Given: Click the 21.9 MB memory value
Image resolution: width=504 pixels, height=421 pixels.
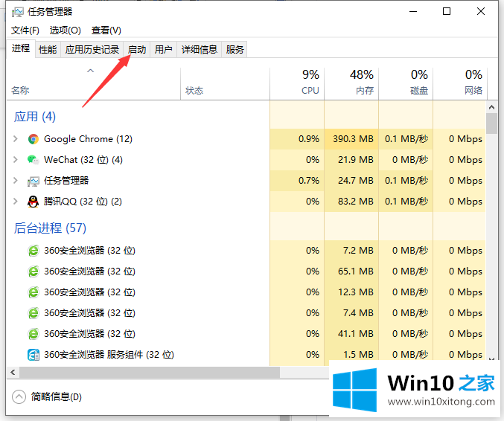Looking at the screenshot, I should (356, 160).
